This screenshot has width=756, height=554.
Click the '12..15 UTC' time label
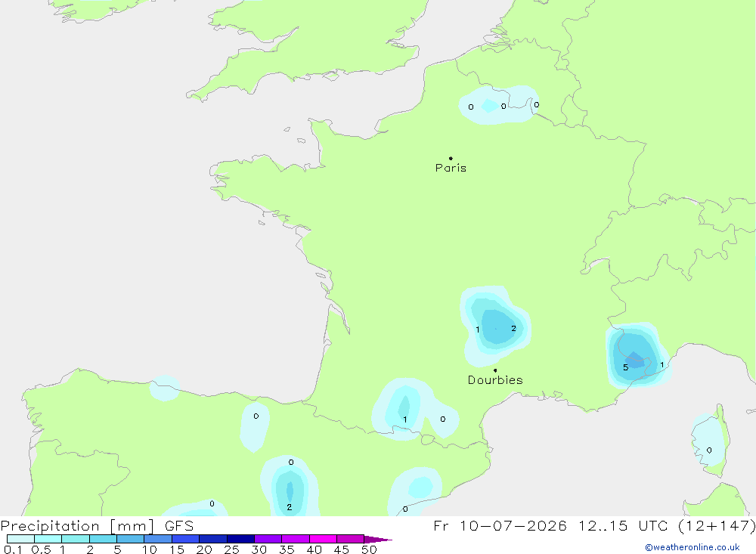tap(623, 525)
